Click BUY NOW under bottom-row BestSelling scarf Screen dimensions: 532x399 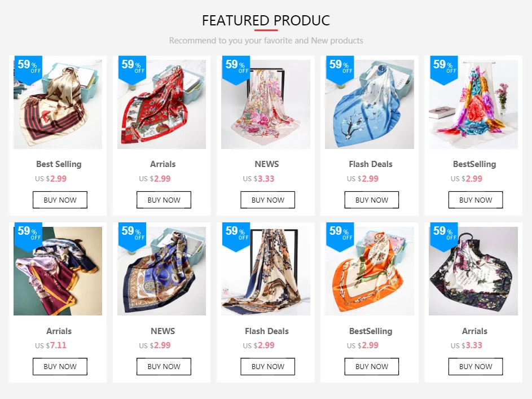point(372,366)
